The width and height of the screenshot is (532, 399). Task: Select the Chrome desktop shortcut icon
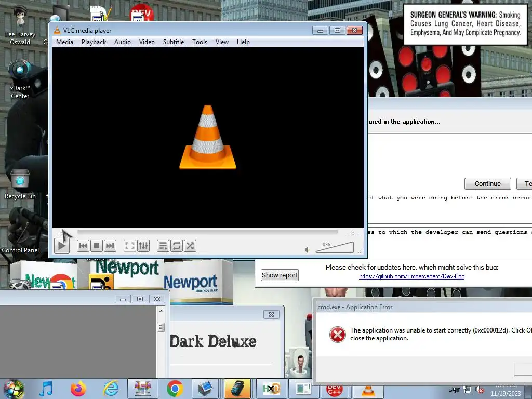click(x=61, y=282)
